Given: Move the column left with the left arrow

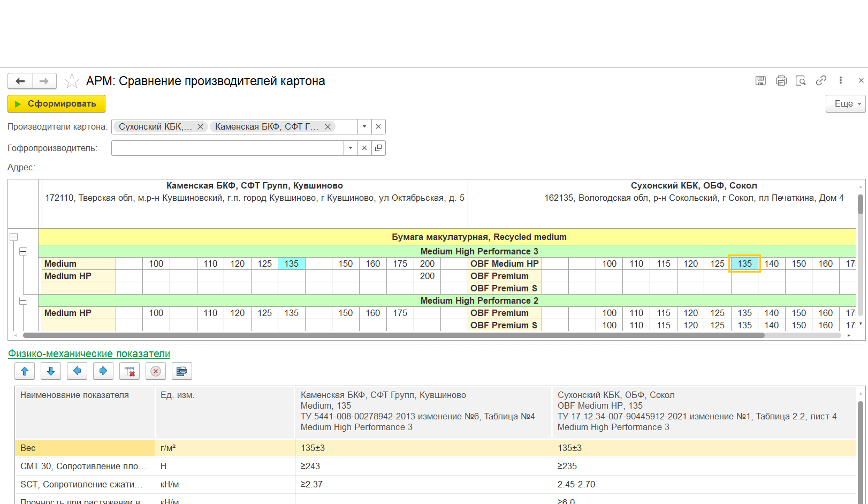Looking at the screenshot, I should click(x=77, y=371).
